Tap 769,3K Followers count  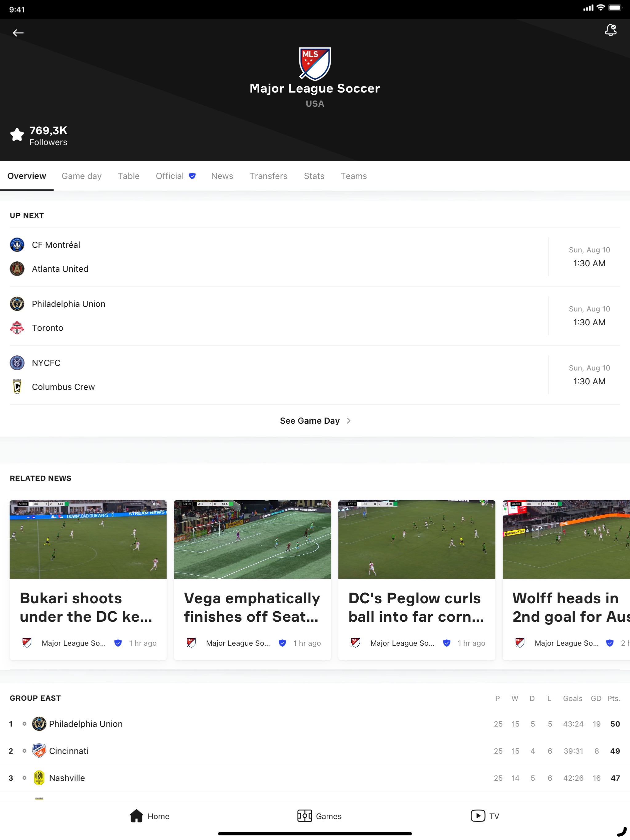tap(48, 136)
